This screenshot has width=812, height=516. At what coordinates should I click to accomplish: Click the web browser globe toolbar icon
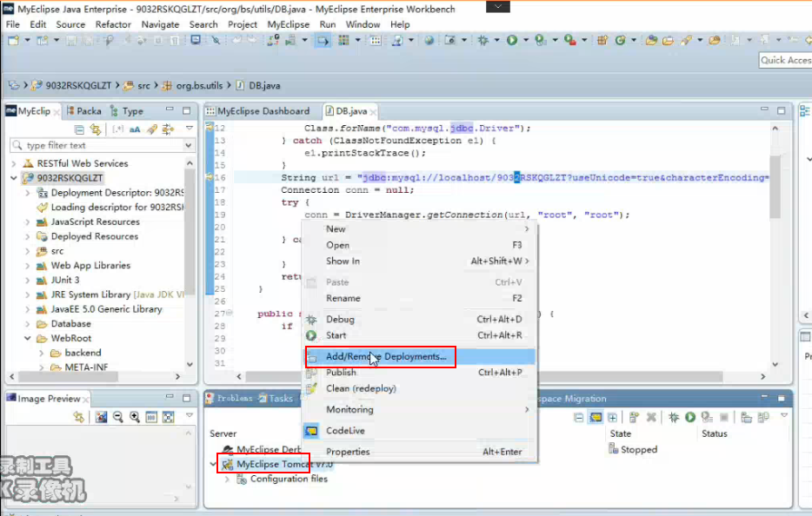click(429, 40)
